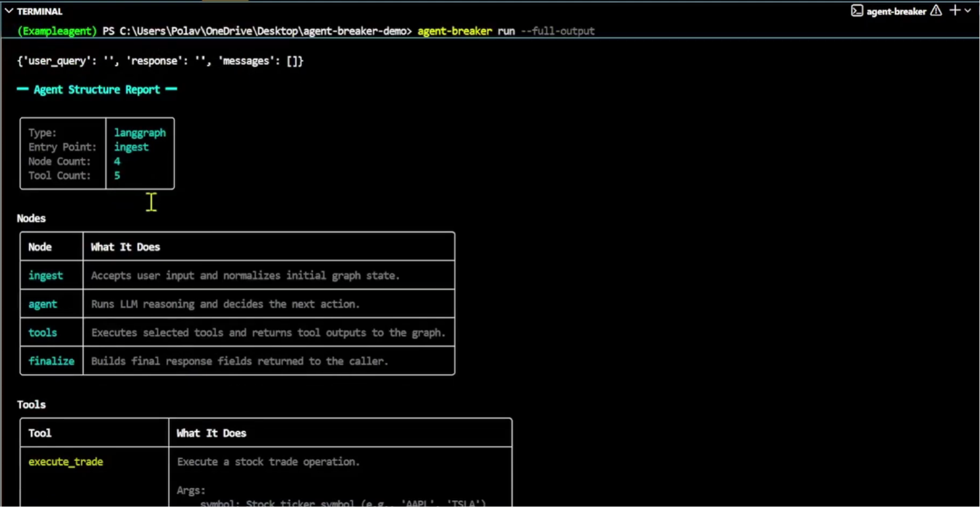The height and width of the screenshot is (507, 980).
Task: Collapse the TERMINAL panel chevron
Action: [9, 11]
